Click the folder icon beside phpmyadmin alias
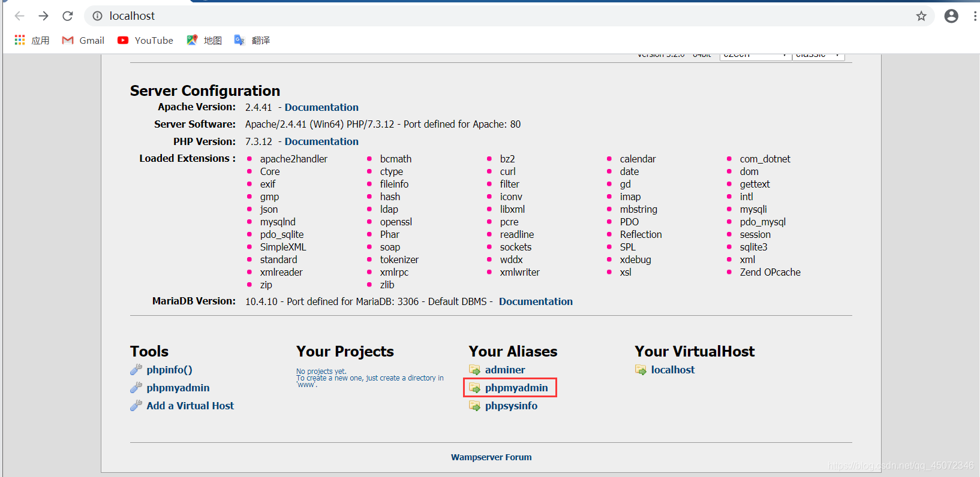Image resolution: width=980 pixels, height=477 pixels. (x=474, y=388)
